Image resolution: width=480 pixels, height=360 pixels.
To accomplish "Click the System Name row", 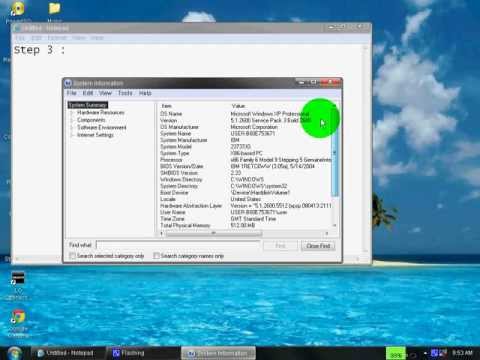I will [x=245, y=134].
